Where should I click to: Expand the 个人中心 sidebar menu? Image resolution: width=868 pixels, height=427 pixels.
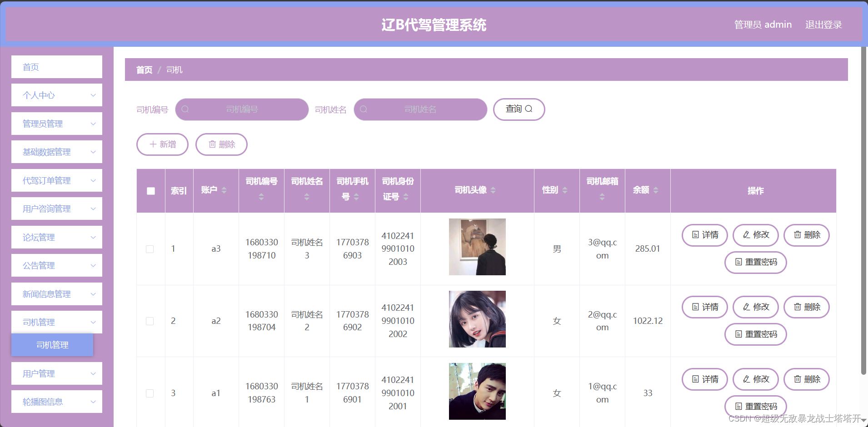point(57,95)
